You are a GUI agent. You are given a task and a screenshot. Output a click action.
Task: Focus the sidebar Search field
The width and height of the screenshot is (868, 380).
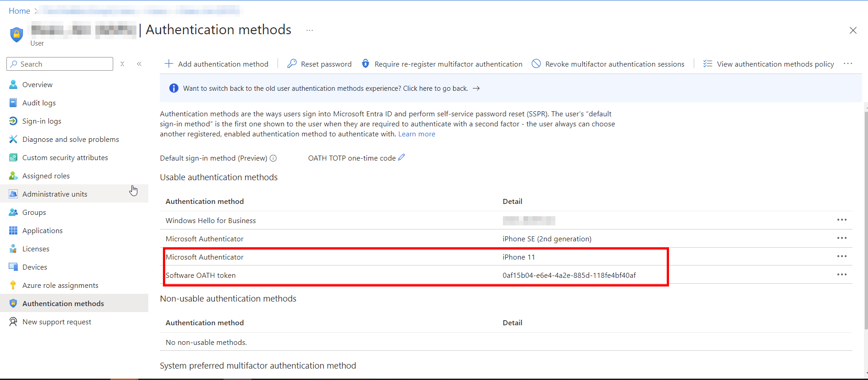60,64
